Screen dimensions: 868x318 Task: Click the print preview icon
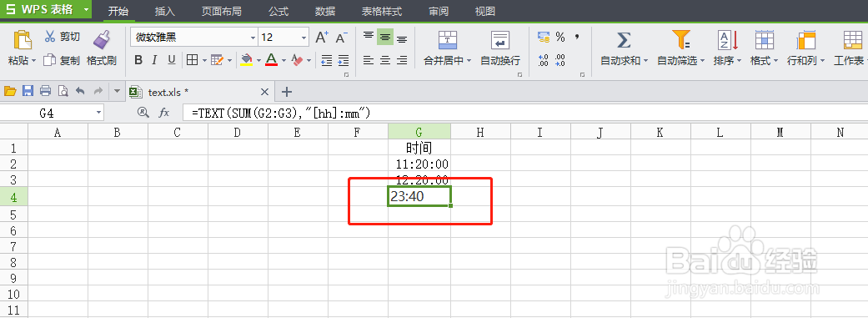coord(63,91)
